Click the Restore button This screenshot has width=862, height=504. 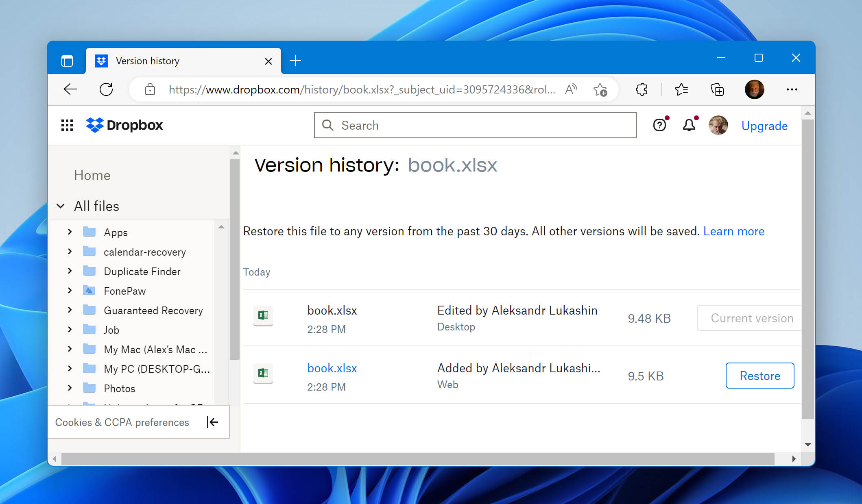click(x=759, y=376)
